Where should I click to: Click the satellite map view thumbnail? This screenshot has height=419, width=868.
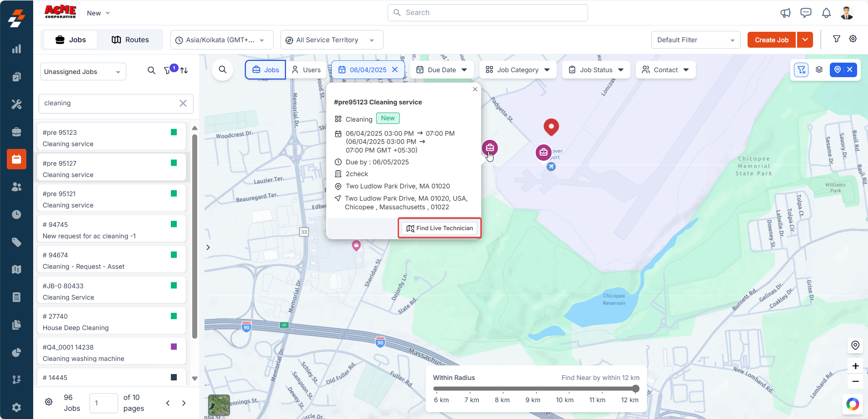point(219,405)
